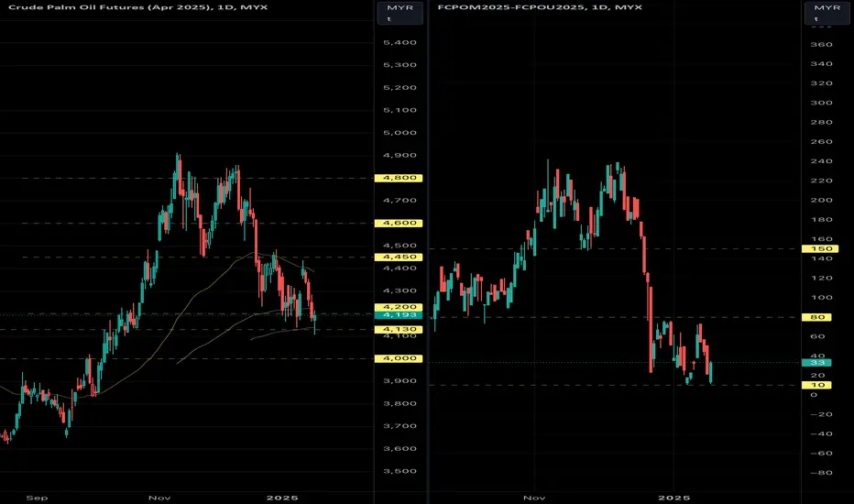Click the Nov label on the Crude Palm Oil time axis

coord(159,498)
